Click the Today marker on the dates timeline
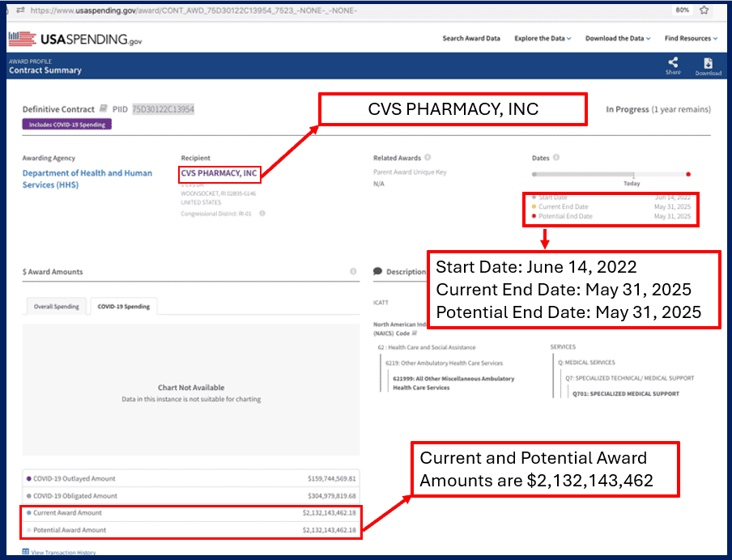The width and height of the screenshot is (732, 560). (x=632, y=184)
